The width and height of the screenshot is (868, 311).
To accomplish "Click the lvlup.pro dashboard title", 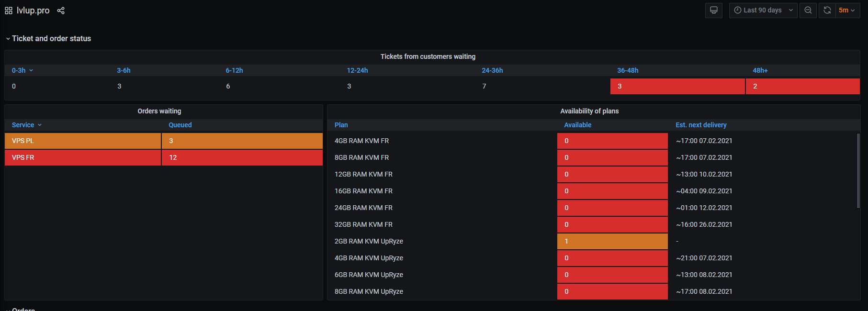I will tap(33, 11).
